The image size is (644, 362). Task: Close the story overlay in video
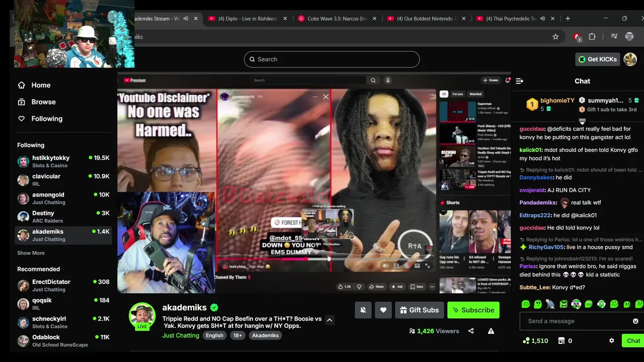click(x=326, y=97)
